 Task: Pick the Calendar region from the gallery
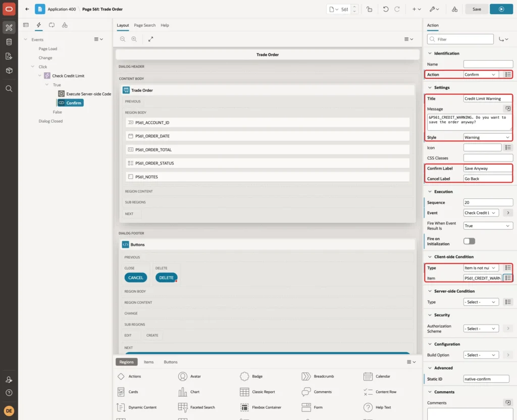377,376
